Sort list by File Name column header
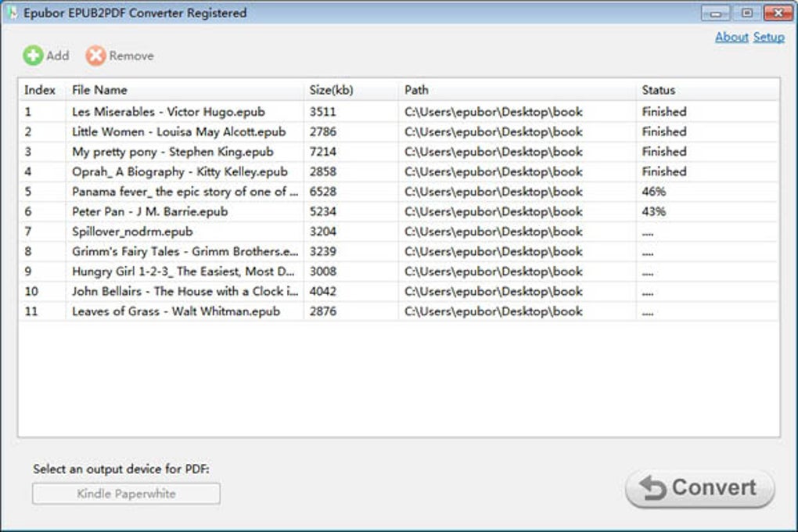Screen dimensions: 798x532 coord(99,90)
